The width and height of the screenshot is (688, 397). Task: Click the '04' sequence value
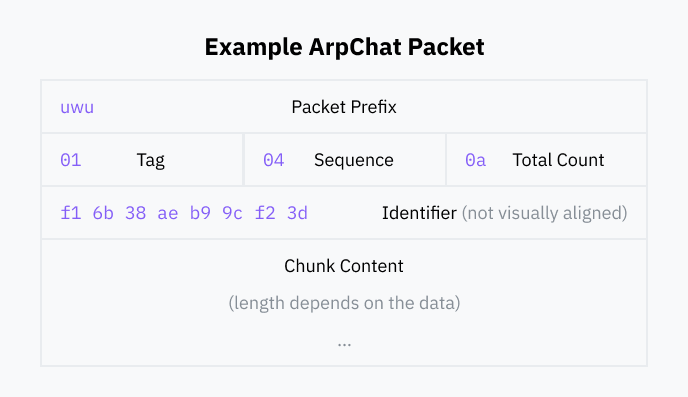[x=274, y=160]
